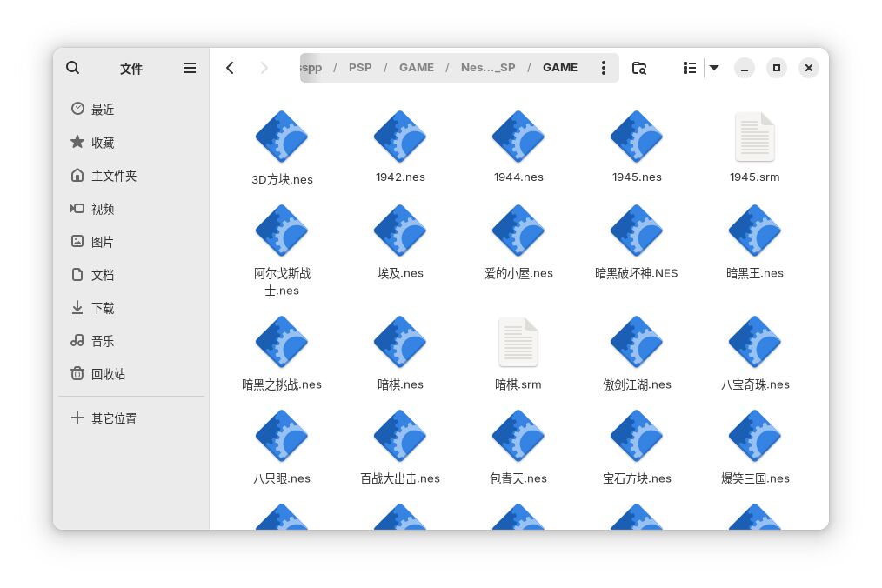Select the 暗黑破坏神.NES game icon
The height and width of the screenshot is (588, 882).
(x=637, y=231)
